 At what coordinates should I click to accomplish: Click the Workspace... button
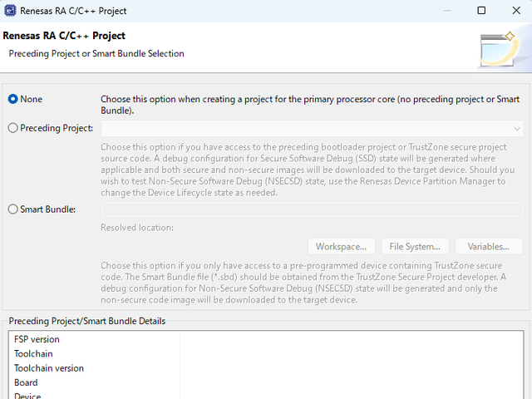tap(342, 247)
